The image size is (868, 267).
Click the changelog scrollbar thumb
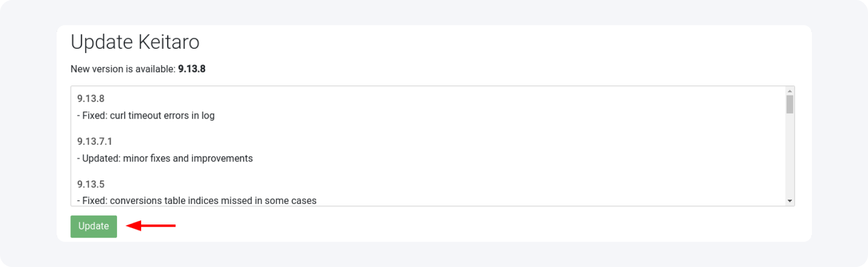click(789, 104)
